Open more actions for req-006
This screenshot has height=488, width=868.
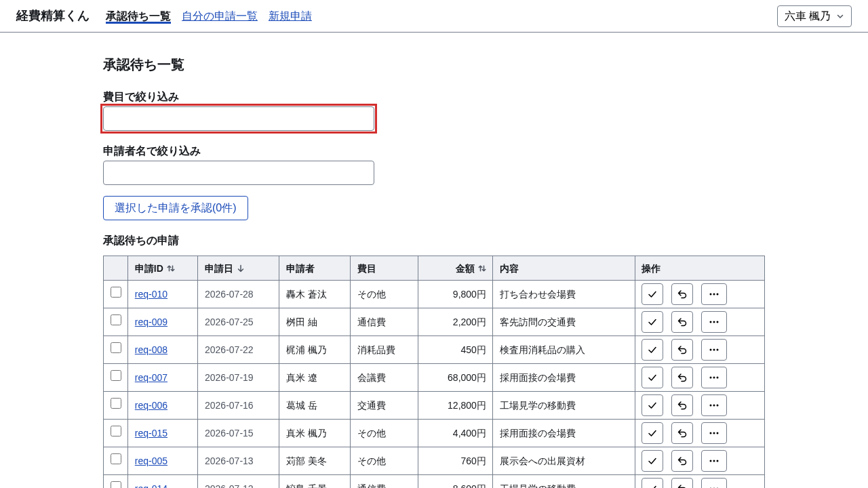click(714, 405)
